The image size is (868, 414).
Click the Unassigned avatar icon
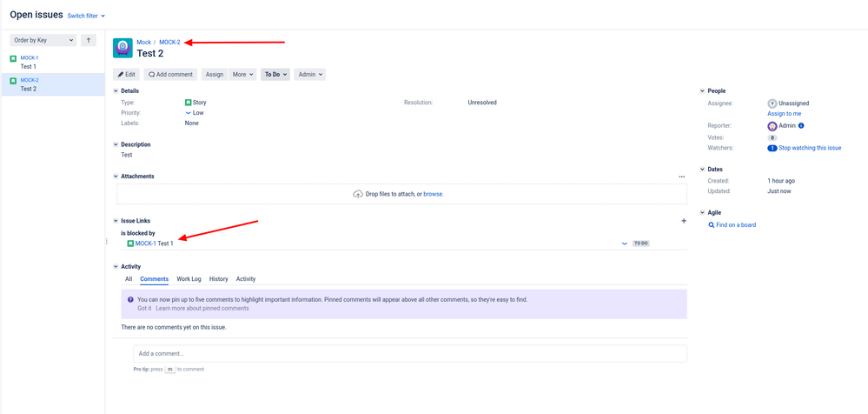tap(772, 103)
